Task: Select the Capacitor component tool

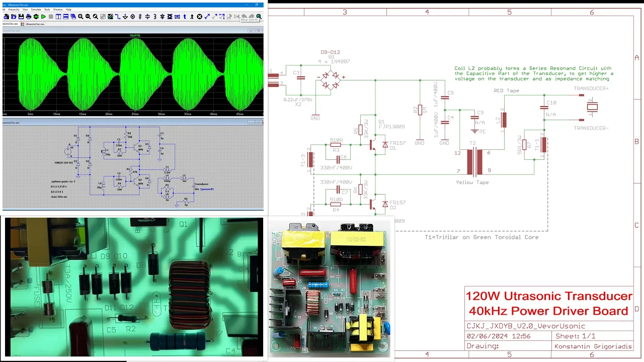Action: tap(147, 17)
